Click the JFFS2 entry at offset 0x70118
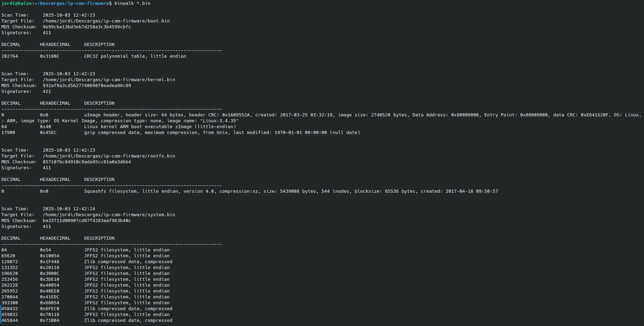Image resolution: width=644 pixels, height=326 pixels. (127, 315)
